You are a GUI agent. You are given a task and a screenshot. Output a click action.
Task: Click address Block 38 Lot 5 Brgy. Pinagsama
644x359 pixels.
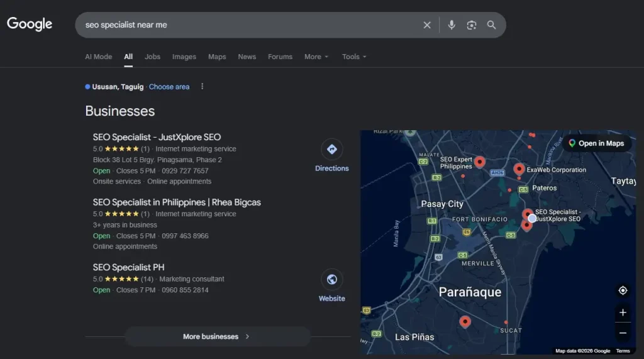tap(157, 160)
